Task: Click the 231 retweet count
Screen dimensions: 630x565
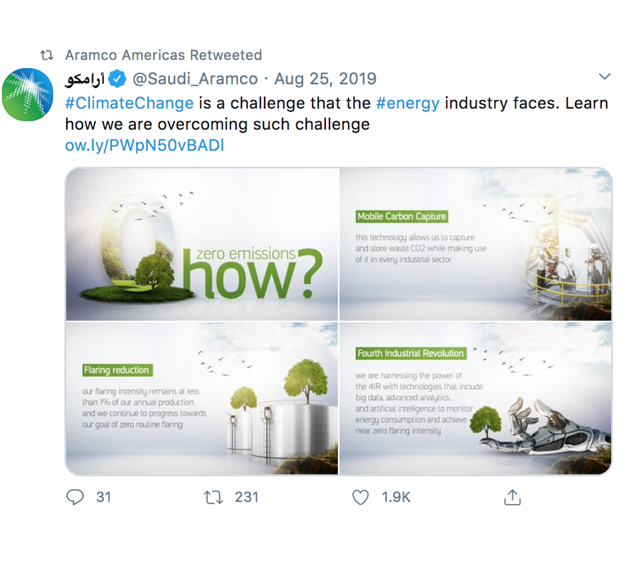Action: (x=246, y=497)
